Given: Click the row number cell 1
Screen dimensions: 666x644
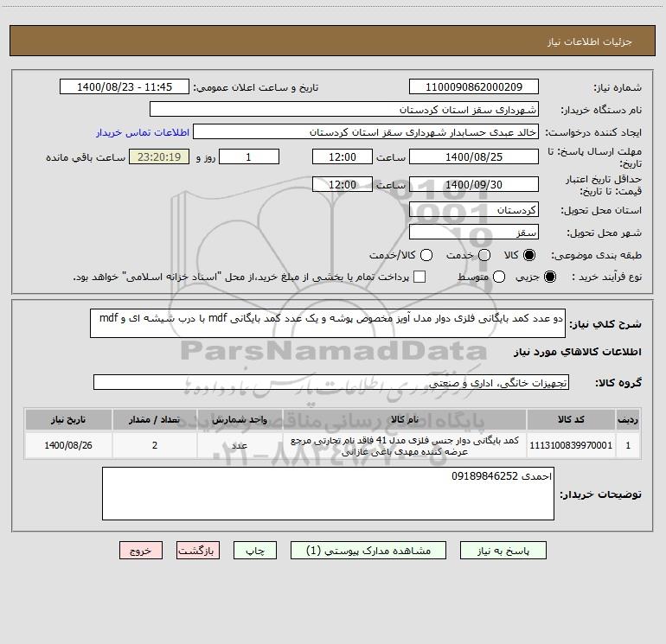Looking at the screenshot, I should point(628,445).
